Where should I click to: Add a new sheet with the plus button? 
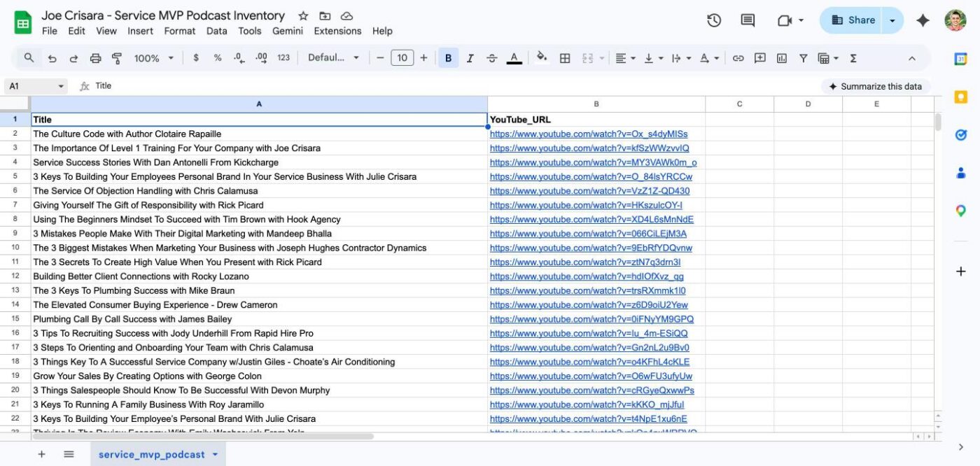(41, 454)
